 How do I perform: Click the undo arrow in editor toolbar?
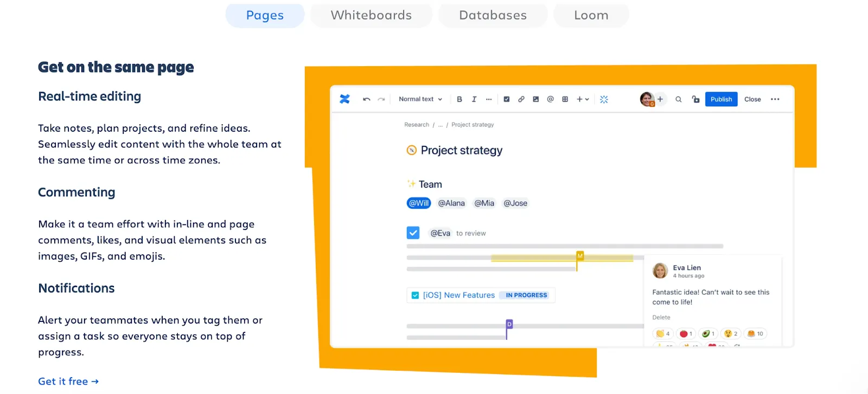point(367,99)
